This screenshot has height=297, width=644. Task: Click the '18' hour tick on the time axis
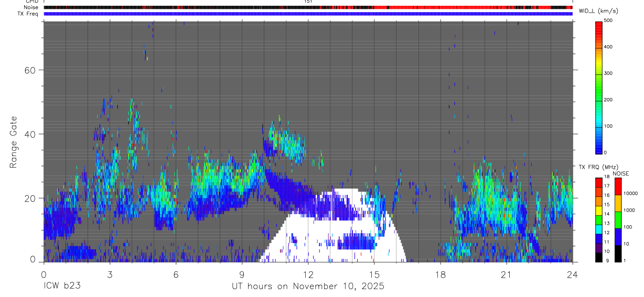440,274
